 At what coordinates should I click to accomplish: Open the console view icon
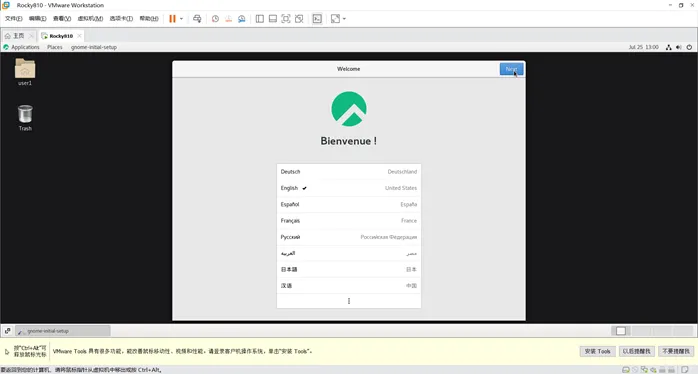317,19
